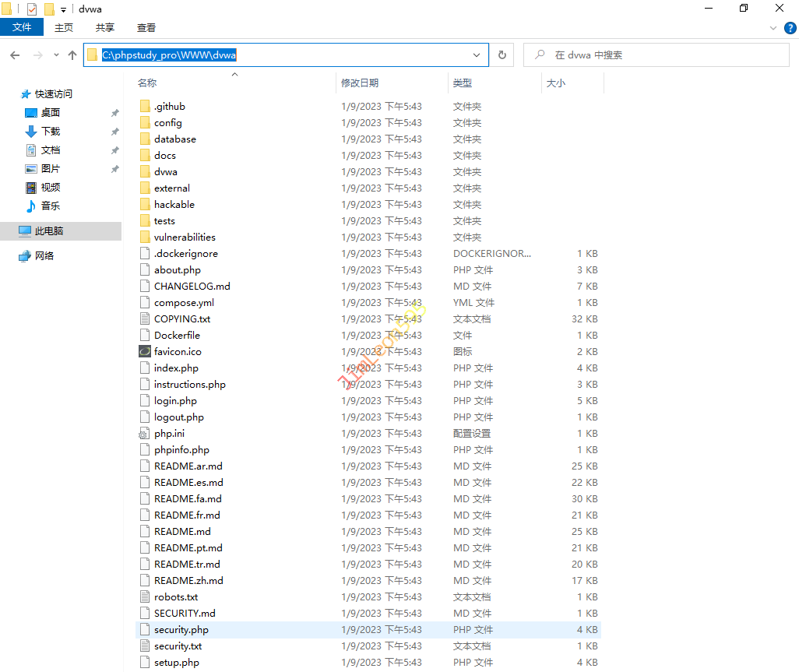Open the quick access toolbar customize dropdown

coord(63,9)
